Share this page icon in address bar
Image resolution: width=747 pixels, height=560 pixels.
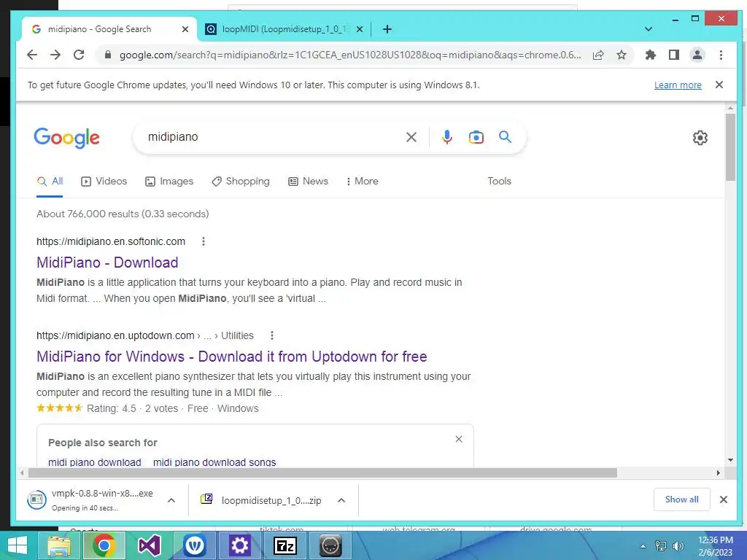(598, 55)
